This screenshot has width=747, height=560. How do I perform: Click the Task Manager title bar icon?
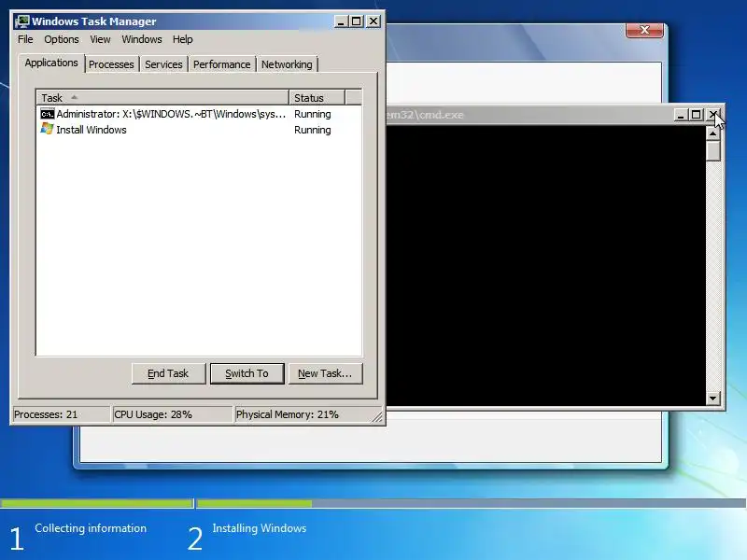tap(21, 21)
